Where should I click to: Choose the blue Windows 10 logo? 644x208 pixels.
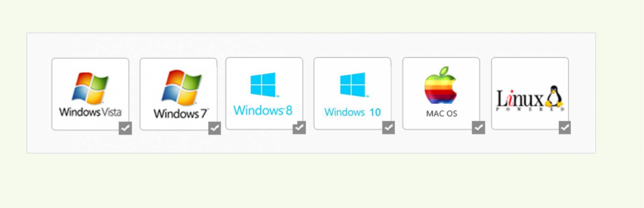[353, 84]
